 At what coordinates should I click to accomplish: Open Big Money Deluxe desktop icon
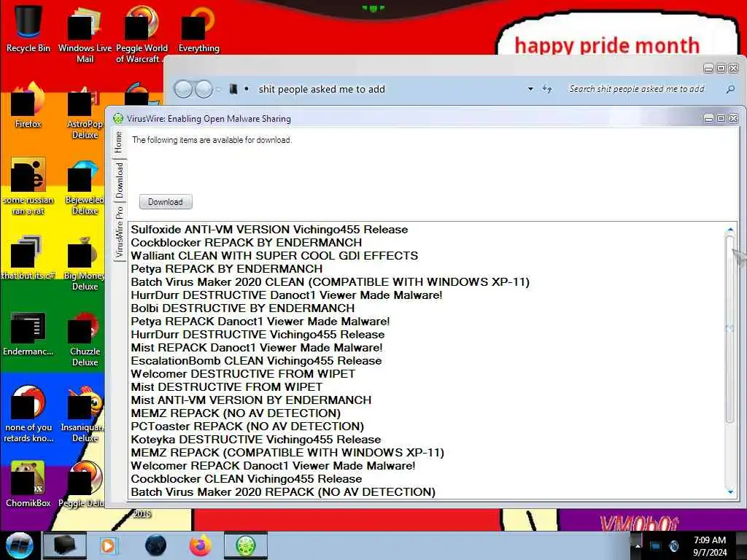[85, 263]
